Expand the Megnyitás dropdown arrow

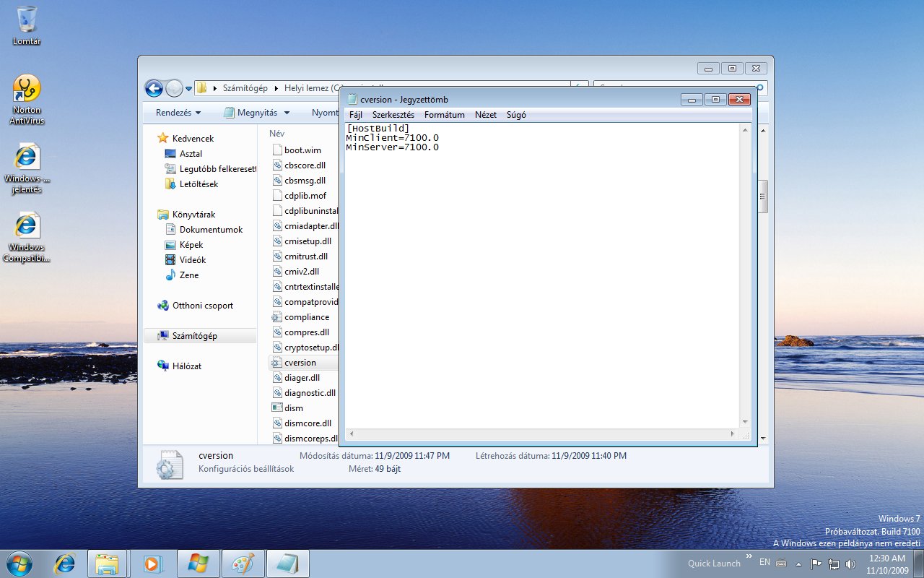point(287,113)
